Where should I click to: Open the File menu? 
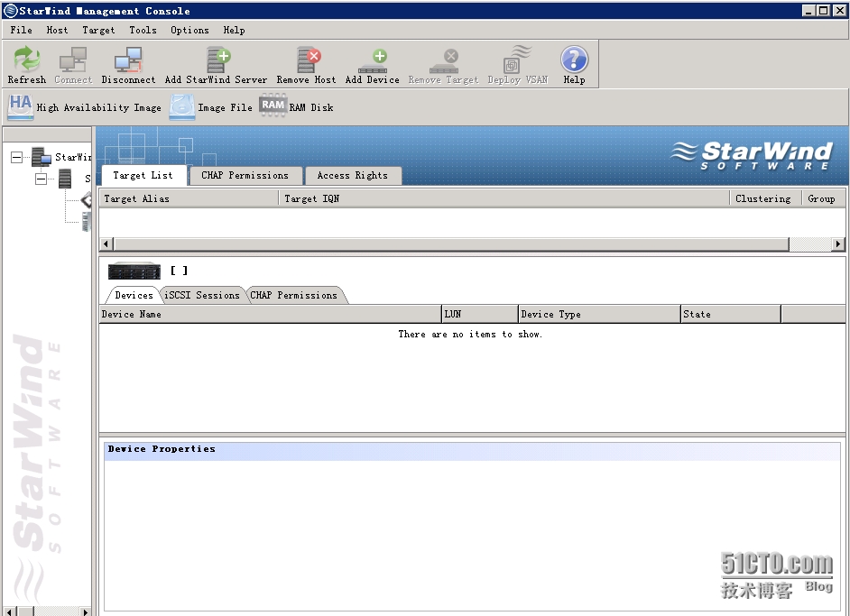[x=21, y=31]
